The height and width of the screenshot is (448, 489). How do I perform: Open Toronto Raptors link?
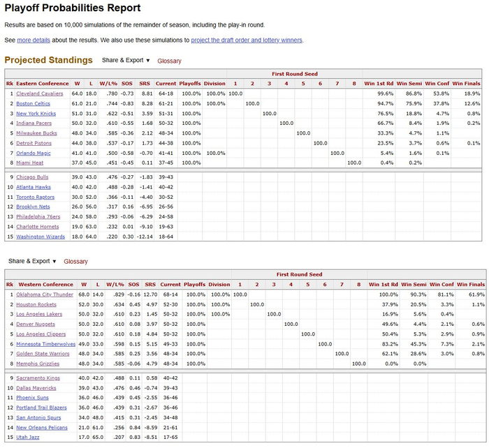35,197
